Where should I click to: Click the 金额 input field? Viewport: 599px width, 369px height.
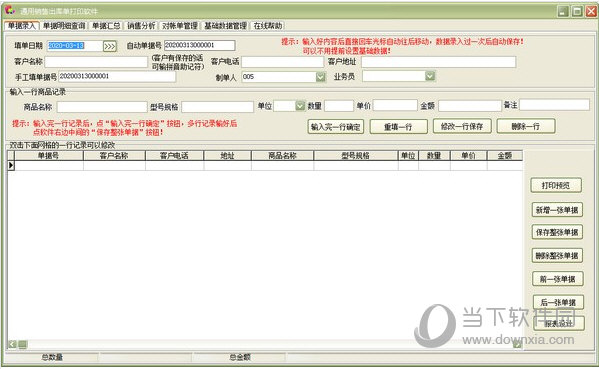pos(469,106)
